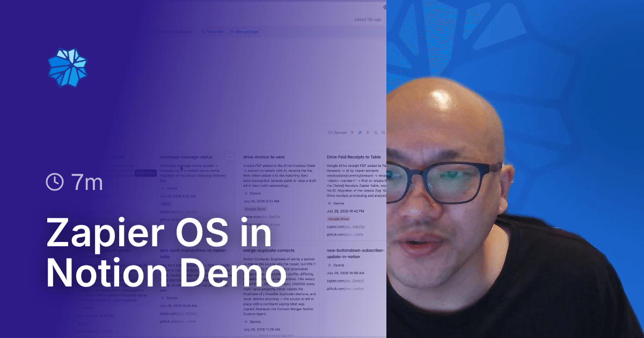Click the presenter webcam video
The height and width of the screenshot is (338, 644).
coord(515,169)
